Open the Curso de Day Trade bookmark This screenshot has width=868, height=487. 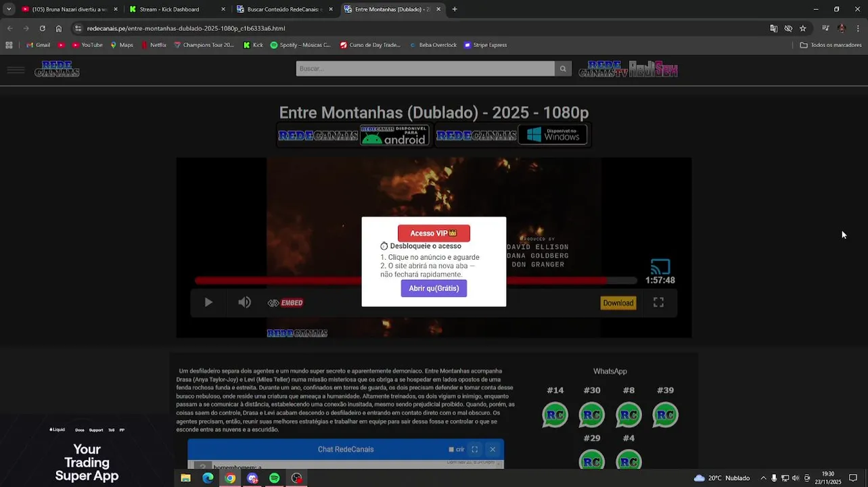(370, 45)
